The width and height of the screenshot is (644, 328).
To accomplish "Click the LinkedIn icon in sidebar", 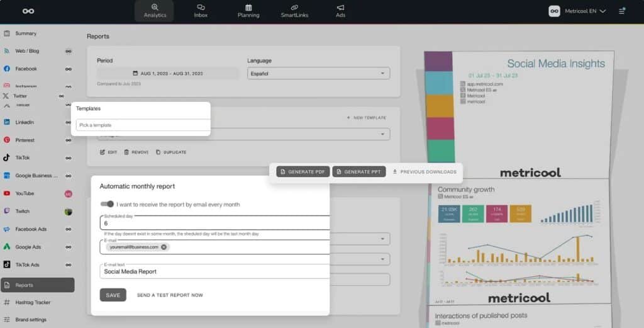I will coord(7,122).
